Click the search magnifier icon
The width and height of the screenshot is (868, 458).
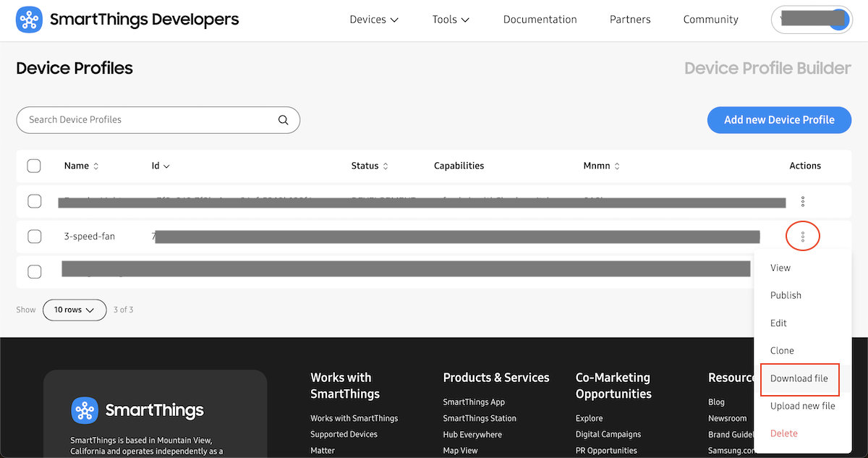284,120
